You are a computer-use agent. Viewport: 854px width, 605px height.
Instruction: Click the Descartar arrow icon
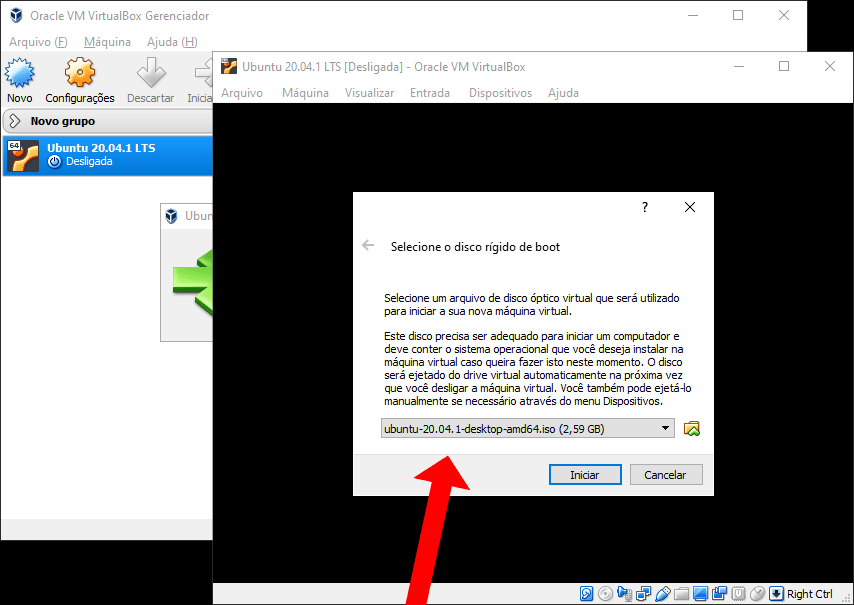(x=150, y=73)
